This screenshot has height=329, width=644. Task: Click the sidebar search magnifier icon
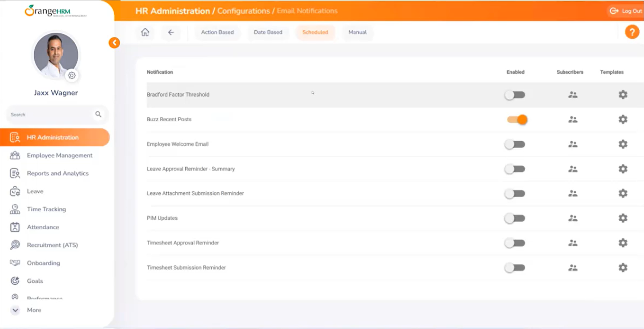98,114
